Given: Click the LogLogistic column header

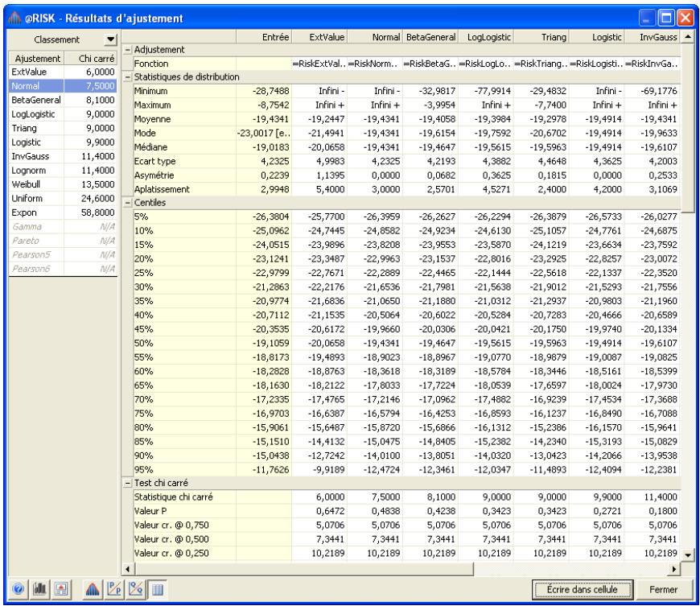Looking at the screenshot, I should tap(488, 38).
